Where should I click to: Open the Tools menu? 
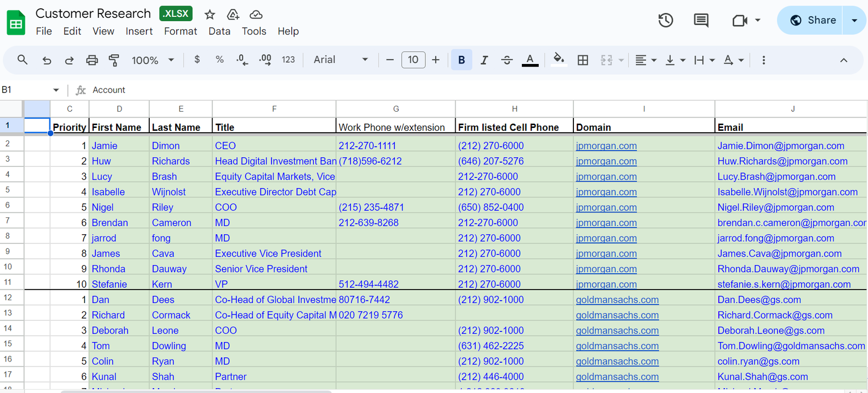[254, 31]
